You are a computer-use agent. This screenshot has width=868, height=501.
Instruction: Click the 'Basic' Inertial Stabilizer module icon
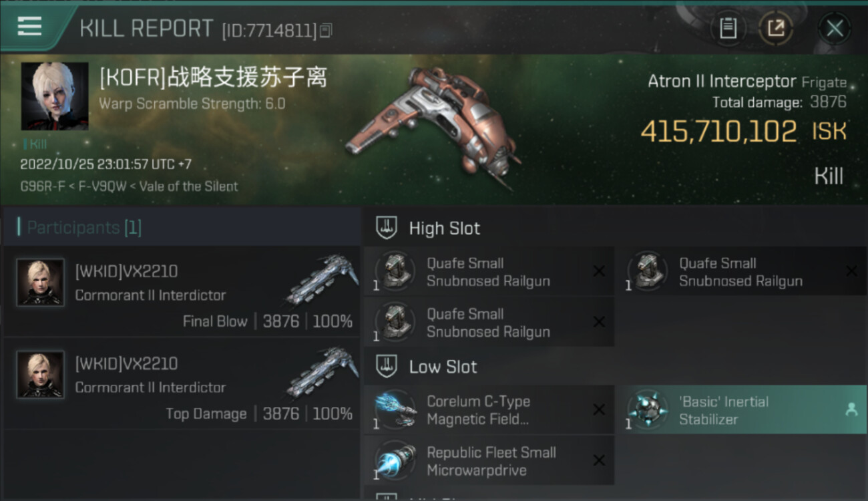[648, 409]
